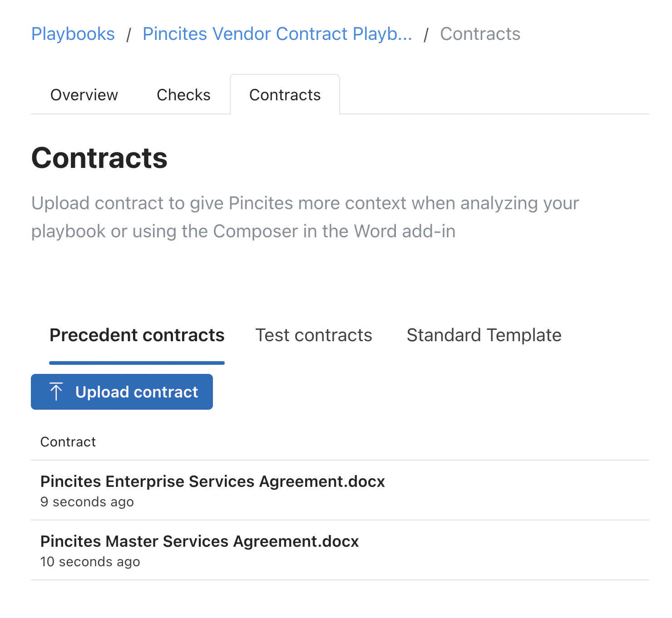Open Pincites Vendor Contract Playbook breadcrumb

pos(277,34)
